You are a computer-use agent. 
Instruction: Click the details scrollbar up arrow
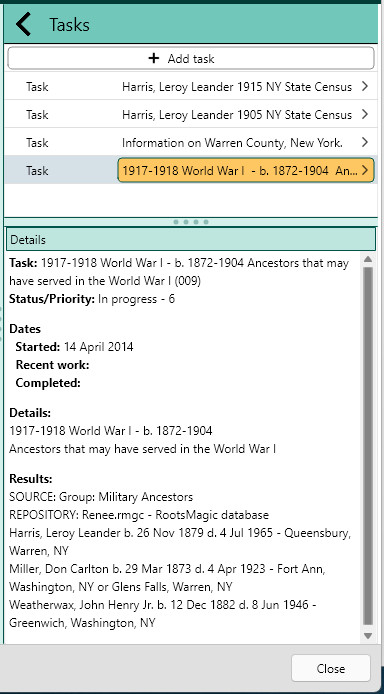[x=368, y=259]
